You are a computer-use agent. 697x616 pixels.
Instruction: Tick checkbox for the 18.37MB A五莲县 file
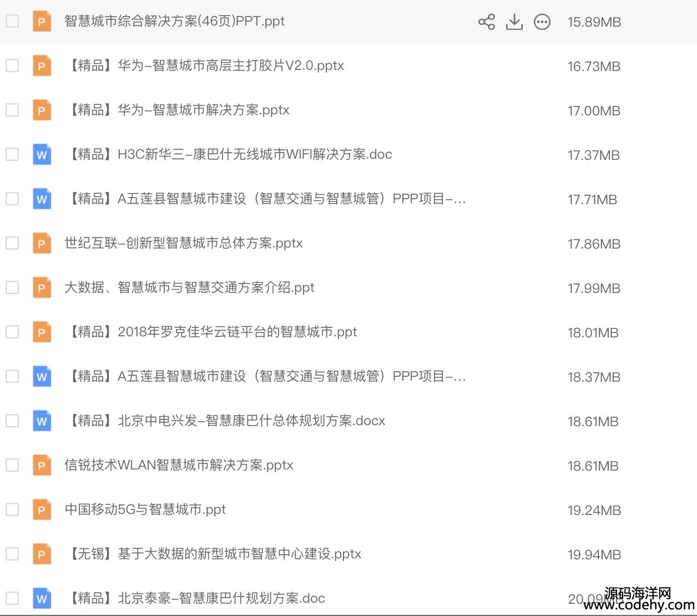click(x=12, y=376)
